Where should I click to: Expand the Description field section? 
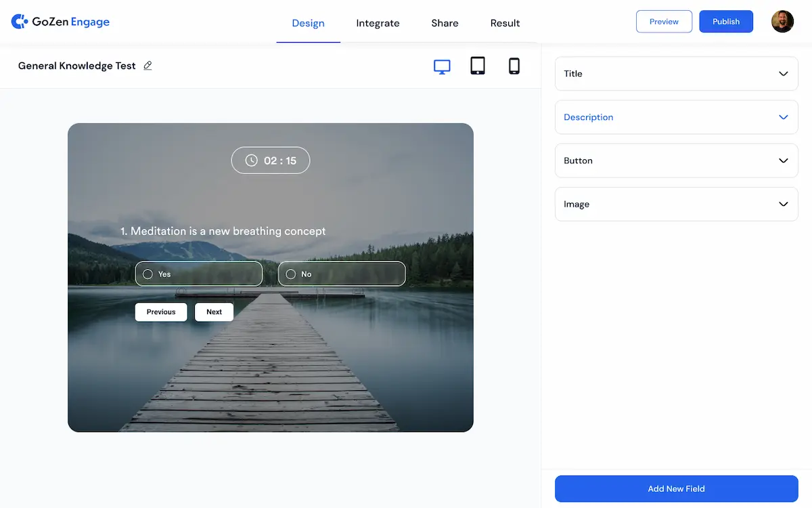[676, 117]
